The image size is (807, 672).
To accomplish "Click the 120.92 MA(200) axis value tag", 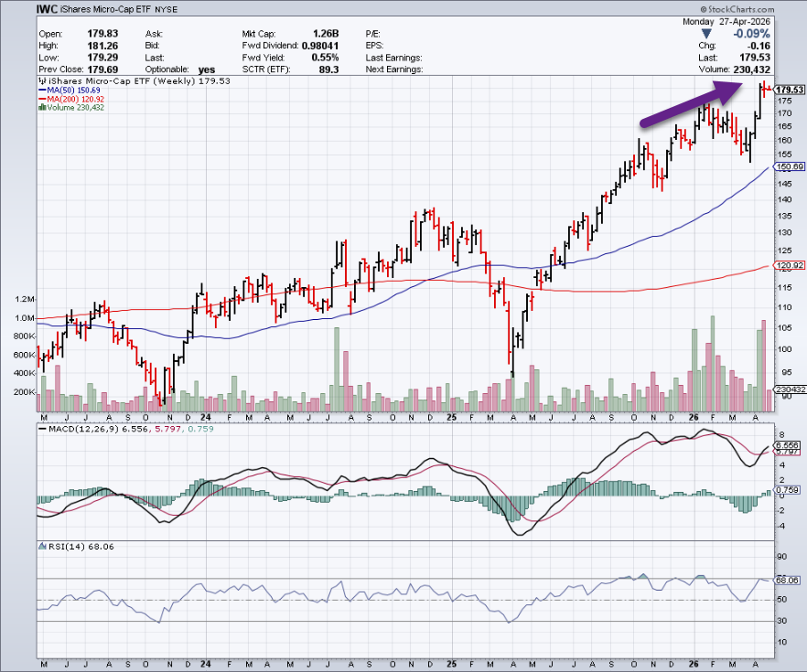I will pos(789,266).
